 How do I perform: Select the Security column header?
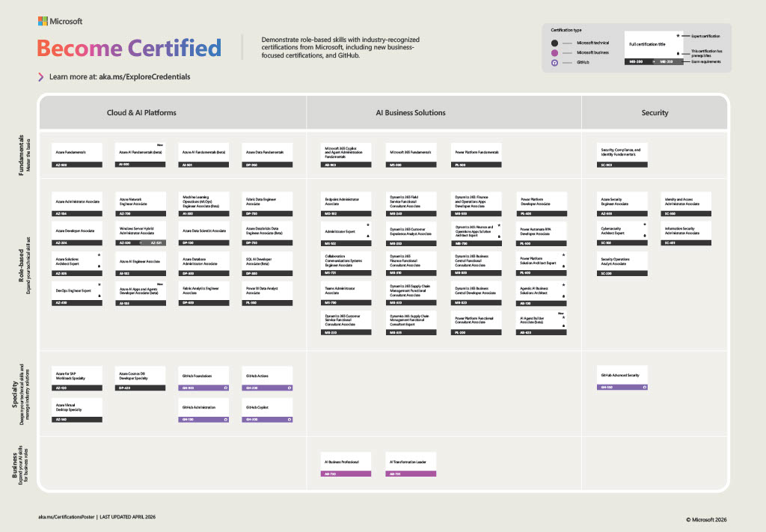pos(655,113)
